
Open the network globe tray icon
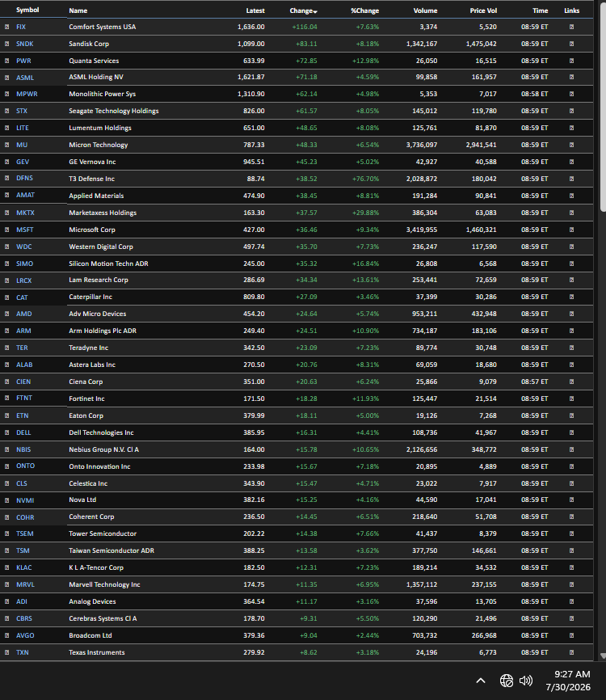(507, 681)
